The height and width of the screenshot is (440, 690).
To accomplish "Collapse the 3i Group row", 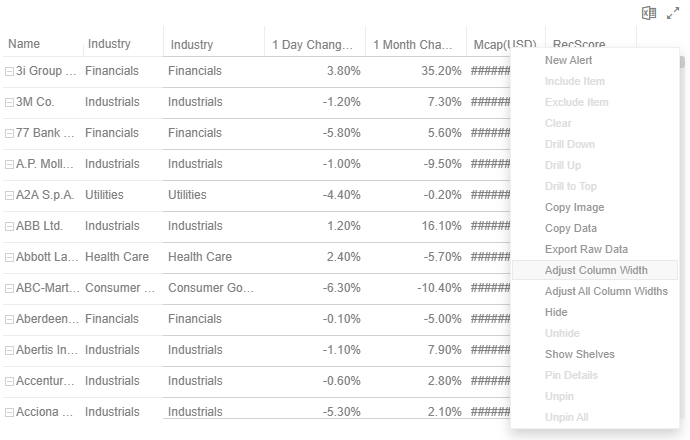I will tap(9, 71).
